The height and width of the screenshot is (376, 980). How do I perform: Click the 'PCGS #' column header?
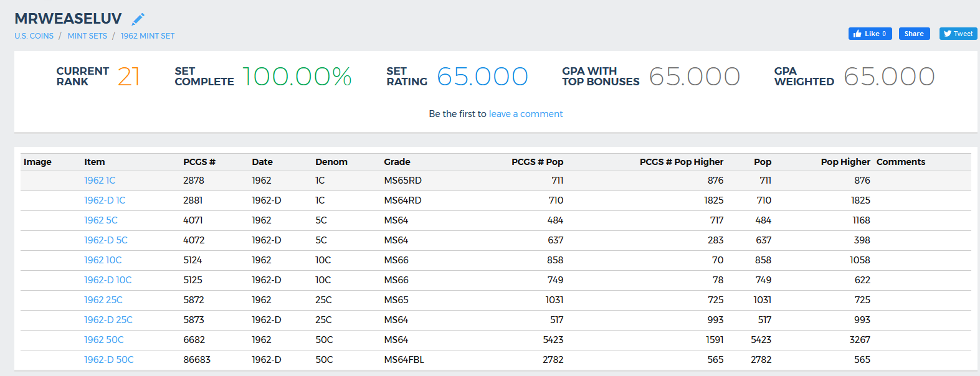pos(199,162)
